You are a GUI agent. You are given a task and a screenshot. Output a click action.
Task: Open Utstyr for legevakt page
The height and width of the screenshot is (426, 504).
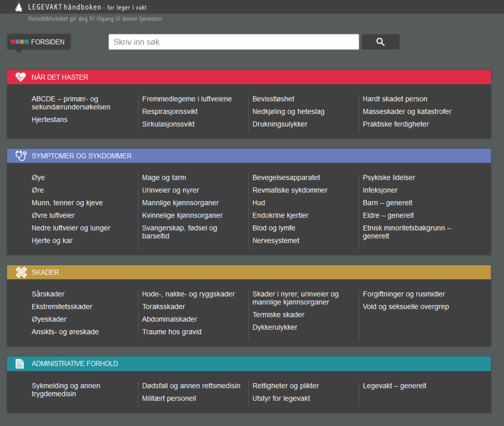point(281,398)
